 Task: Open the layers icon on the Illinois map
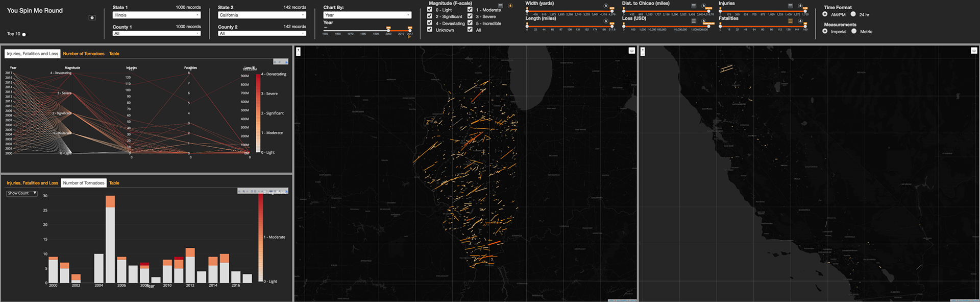pyautogui.click(x=631, y=51)
